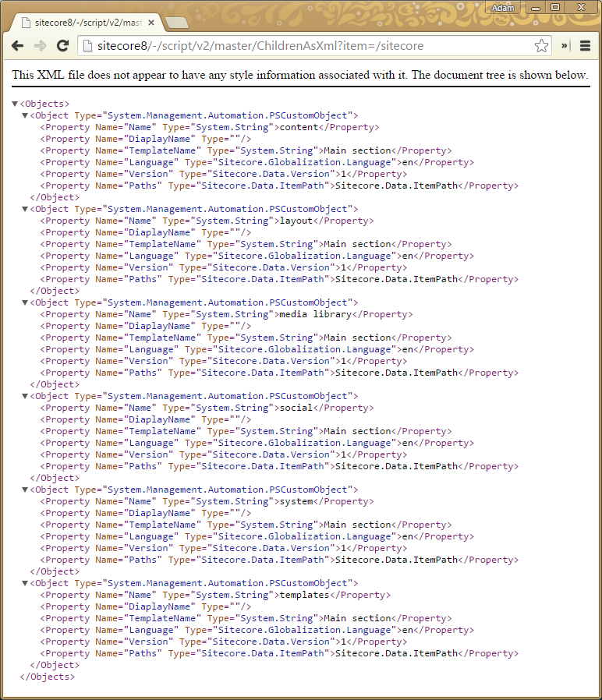Open the Chrome hamburger menu
Image resolution: width=602 pixels, height=700 pixels.
(x=585, y=46)
